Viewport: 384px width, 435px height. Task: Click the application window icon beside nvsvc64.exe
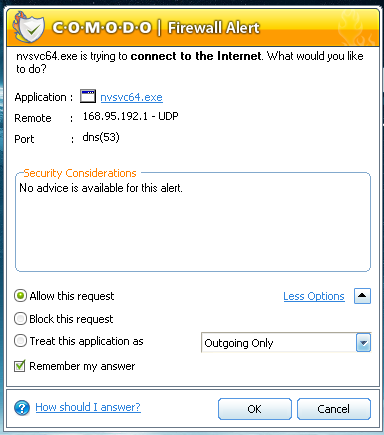(88, 96)
